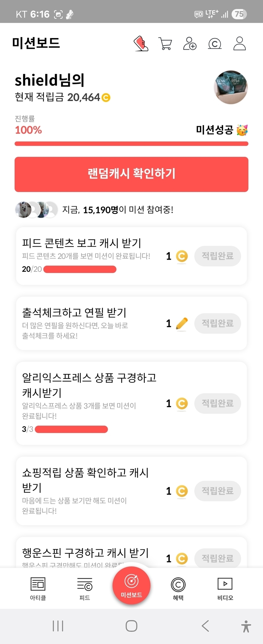This screenshot has height=644, width=263.
Task: Switch to the 피드 tab
Action: 85,588
